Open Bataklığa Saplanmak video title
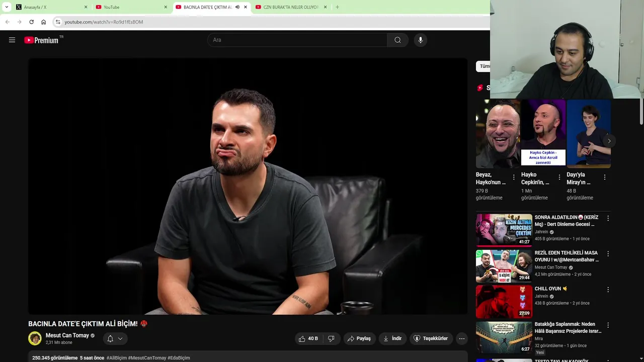The width and height of the screenshot is (644, 362). coord(568,328)
